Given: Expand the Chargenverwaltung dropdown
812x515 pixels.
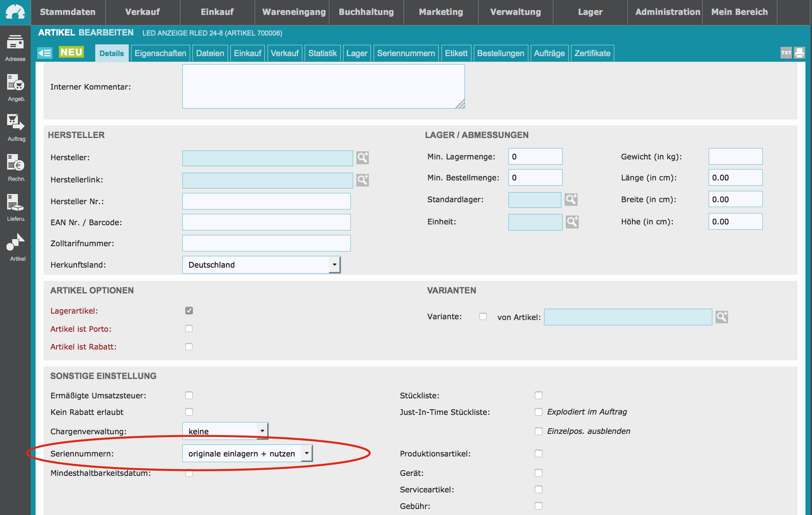Looking at the screenshot, I should click(225, 431).
